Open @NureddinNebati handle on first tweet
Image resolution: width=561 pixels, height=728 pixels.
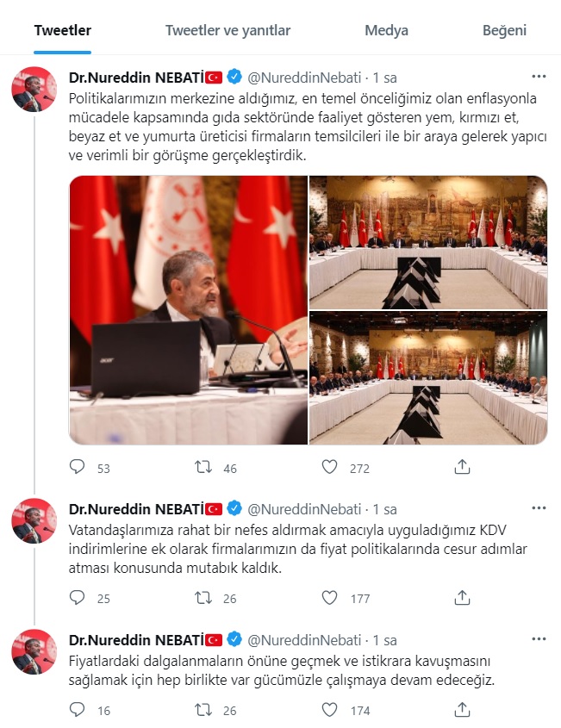(x=304, y=78)
